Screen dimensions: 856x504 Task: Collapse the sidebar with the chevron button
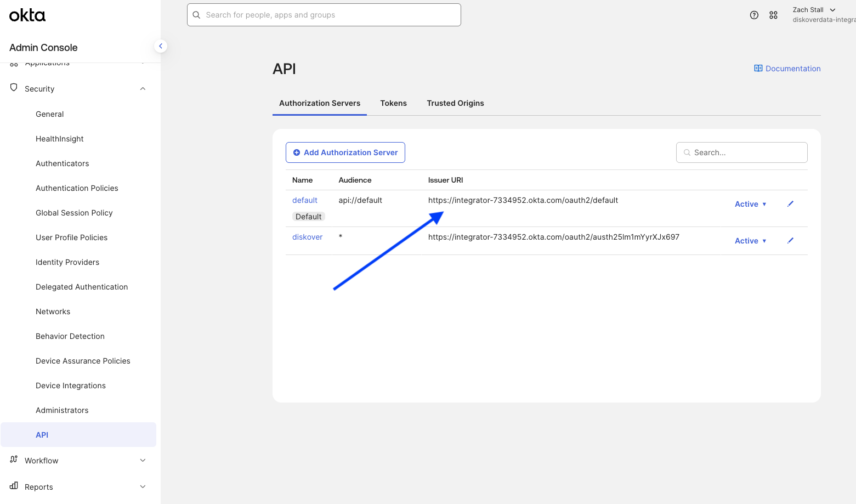tap(160, 46)
